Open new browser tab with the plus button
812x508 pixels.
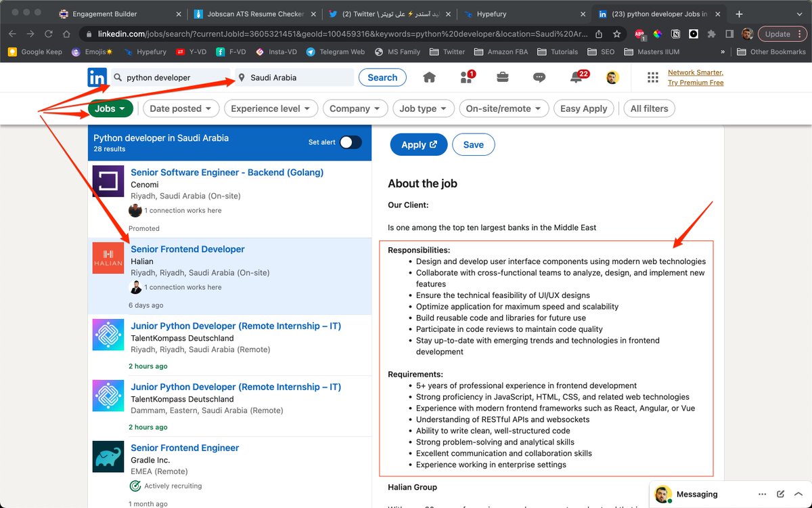coord(739,14)
